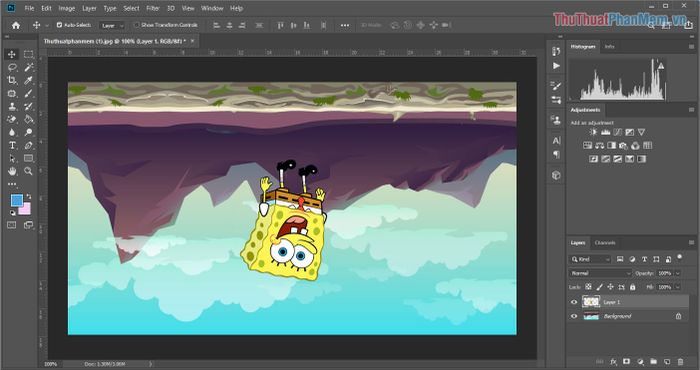This screenshot has width=700, height=370.
Task: Open the 3D panel cube icon
Action: 556,175
